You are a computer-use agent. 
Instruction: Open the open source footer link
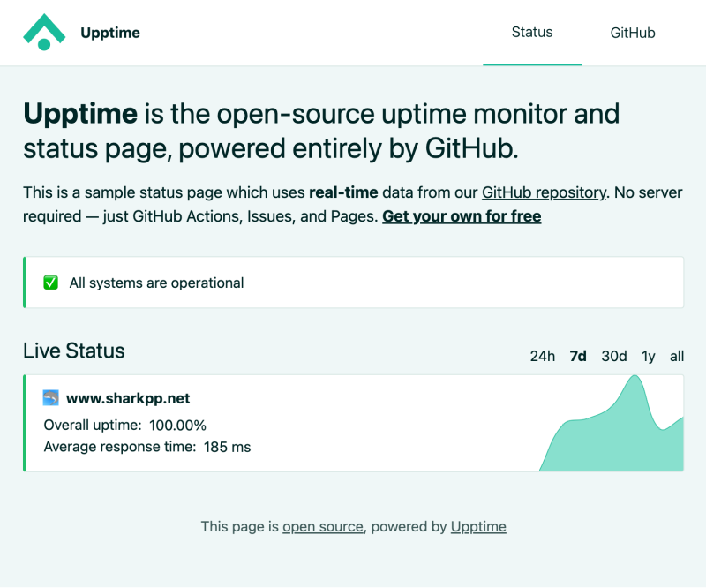tap(323, 526)
